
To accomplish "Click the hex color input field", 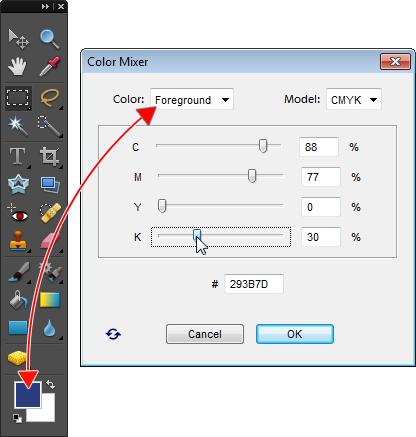I will pyautogui.click(x=254, y=284).
